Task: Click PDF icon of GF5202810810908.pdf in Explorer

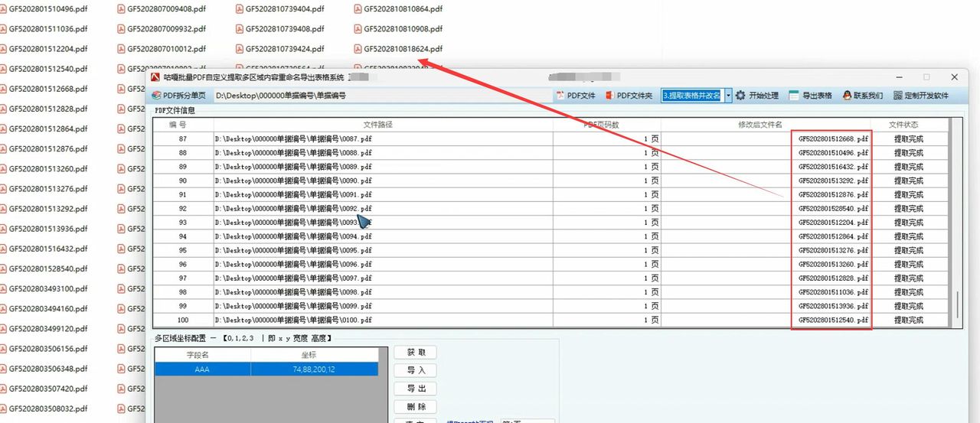Action: (x=358, y=29)
